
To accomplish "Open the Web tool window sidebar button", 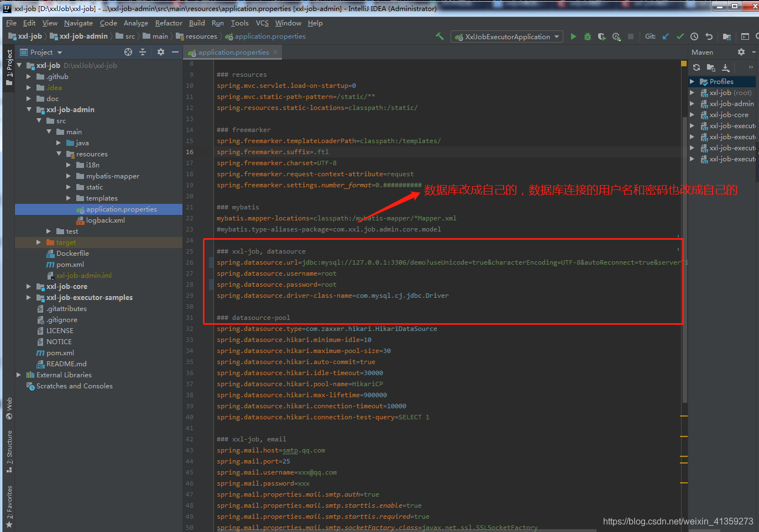I will (9, 408).
